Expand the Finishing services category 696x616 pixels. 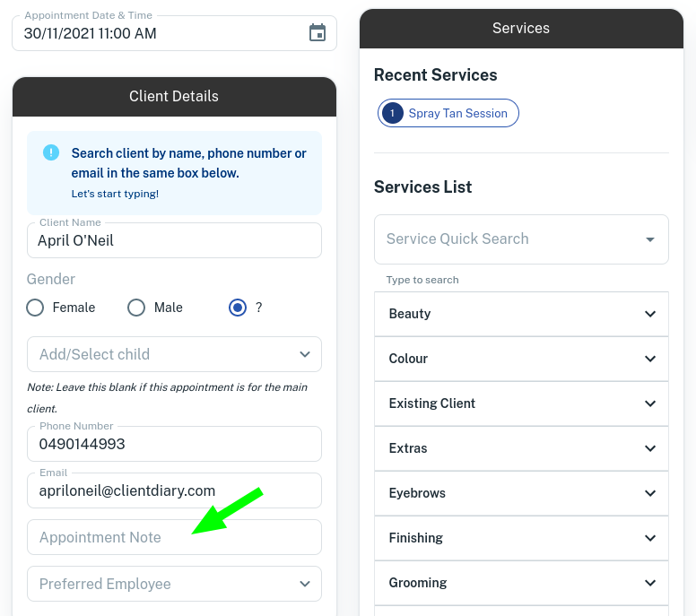pos(520,538)
